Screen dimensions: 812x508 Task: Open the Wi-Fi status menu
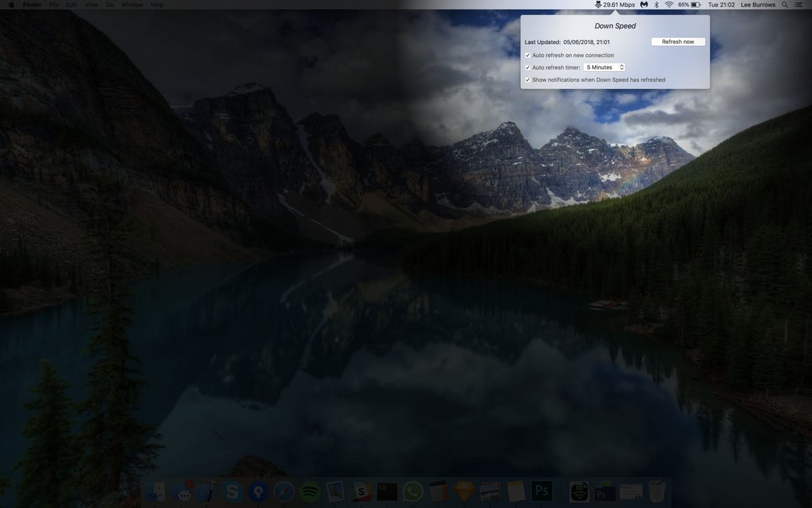(x=668, y=5)
